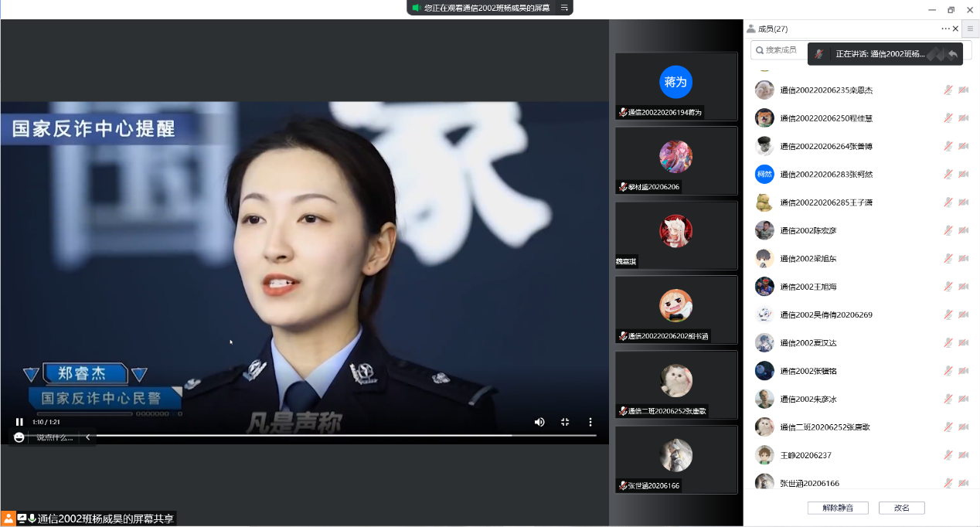
Task: Open the screen-viewing options menu at top
Action: (x=564, y=8)
